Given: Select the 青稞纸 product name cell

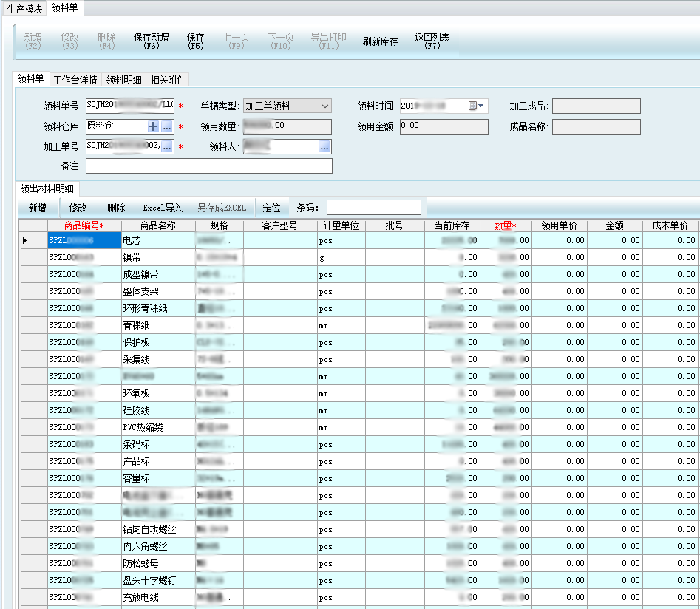Looking at the screenshot, I should pyautogui.click(x=158, y=325).
